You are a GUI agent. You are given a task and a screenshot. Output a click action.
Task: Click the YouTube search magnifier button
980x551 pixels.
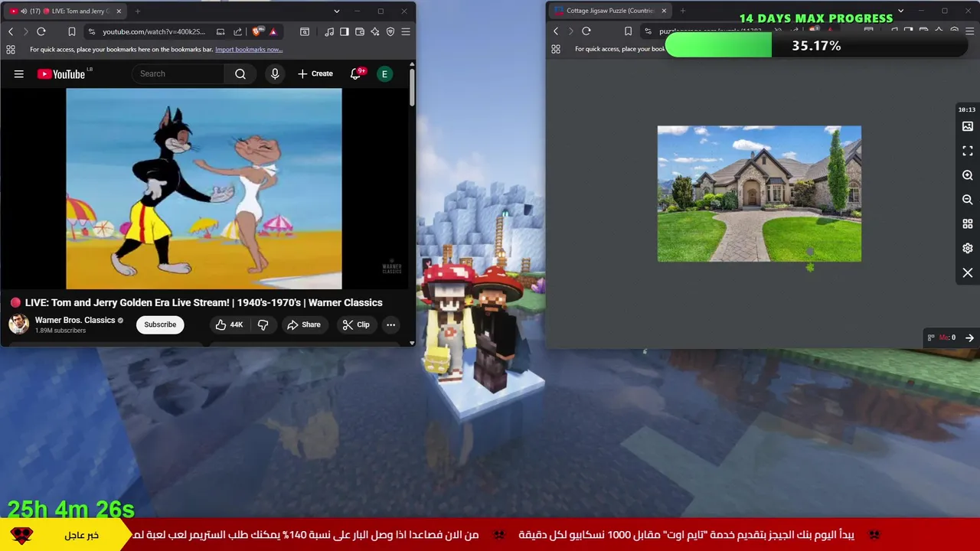click(x=240, y=73)
